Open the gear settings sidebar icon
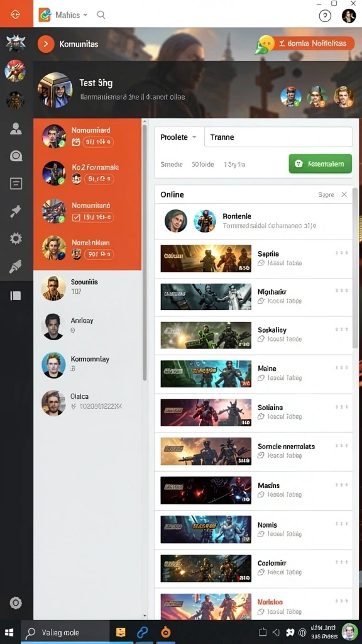 pos(16,238)
